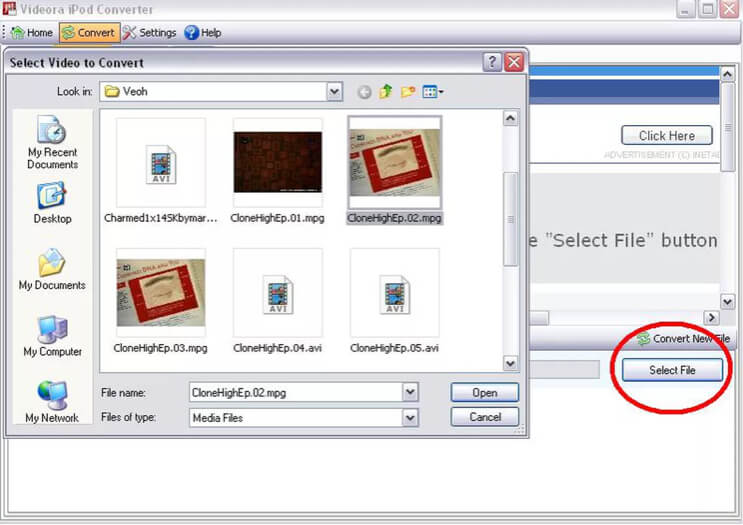Click the Back navigation icon
The width and height of the screenshot is (743, 525).
(x=364, y=92)
